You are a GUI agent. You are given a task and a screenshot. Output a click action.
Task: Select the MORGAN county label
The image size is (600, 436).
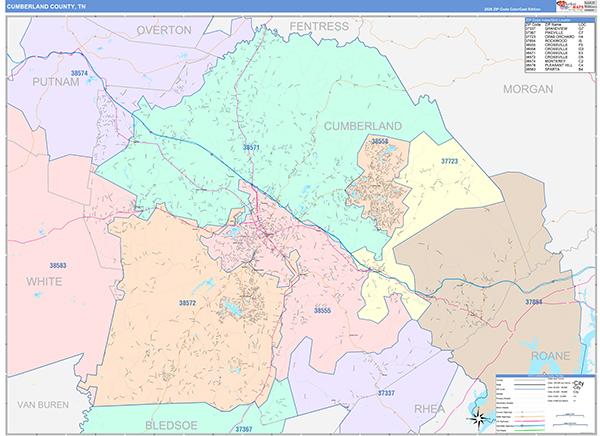(x=528, y=89)
